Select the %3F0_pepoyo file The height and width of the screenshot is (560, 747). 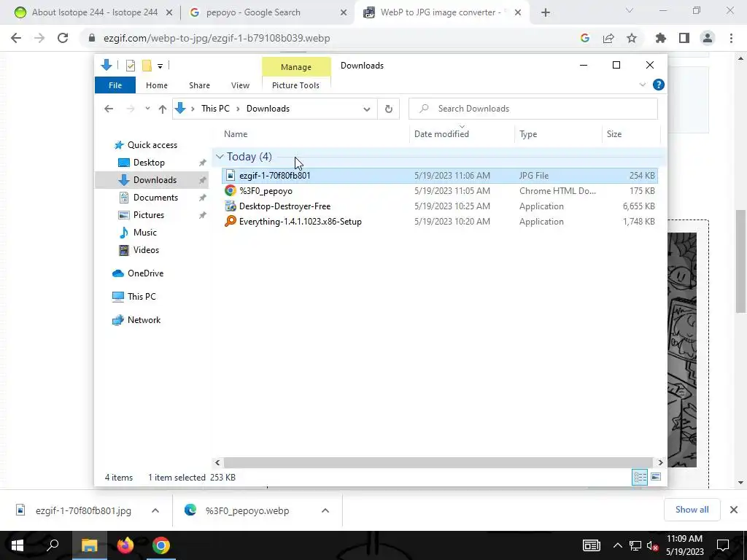tap(439, 191)
